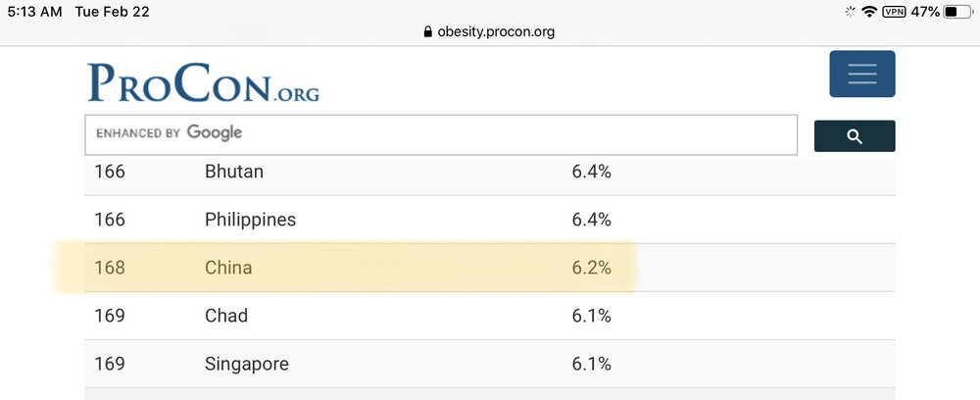
Task: Click the ProCon.org logo
Action: tap(203, 83)
